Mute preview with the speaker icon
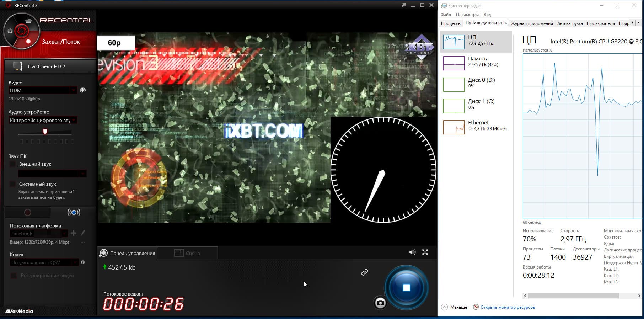Viewport: 644px width, 319px height. pyautogui.click(x=412, y=252)
